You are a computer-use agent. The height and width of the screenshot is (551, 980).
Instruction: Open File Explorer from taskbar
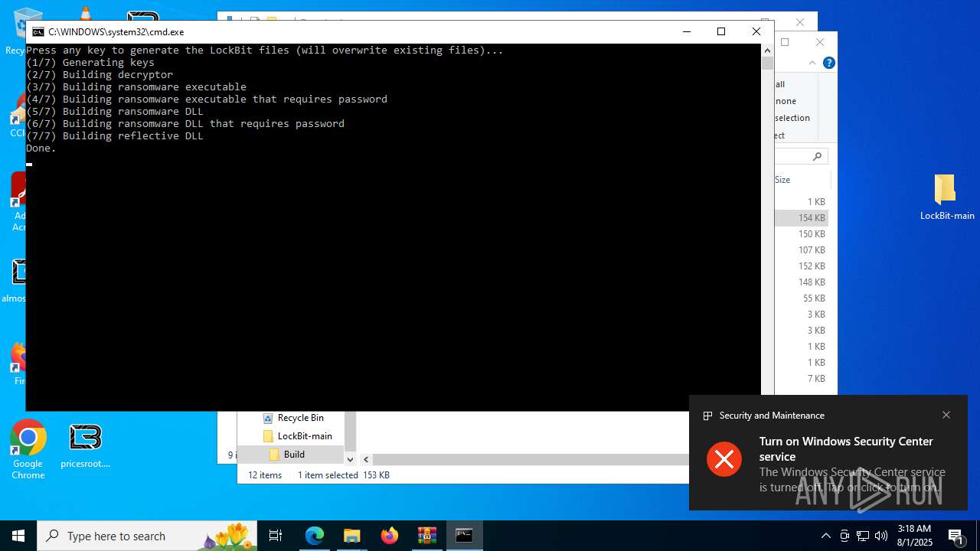coord(352,536)
